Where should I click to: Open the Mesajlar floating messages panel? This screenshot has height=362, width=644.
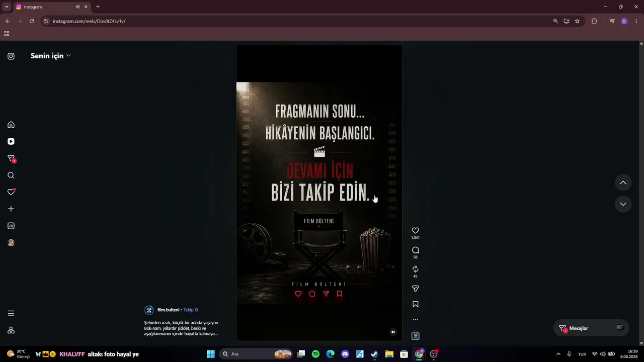(591, 328)
